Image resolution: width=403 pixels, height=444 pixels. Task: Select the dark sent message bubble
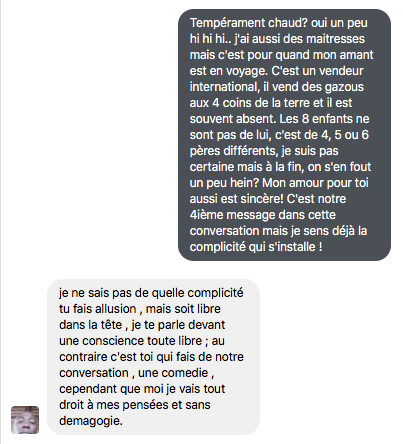point(284,135)
